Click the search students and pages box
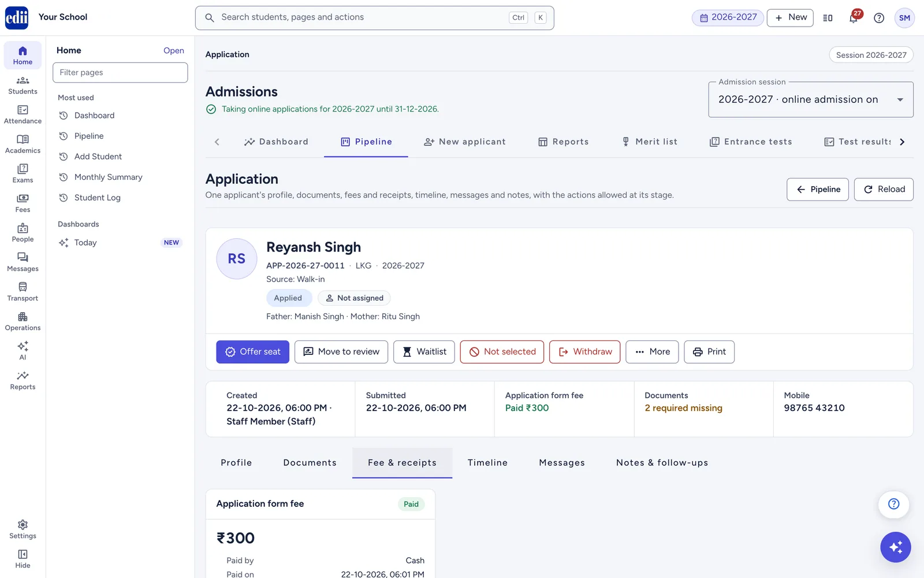The image size is (924, 578). 374,18
